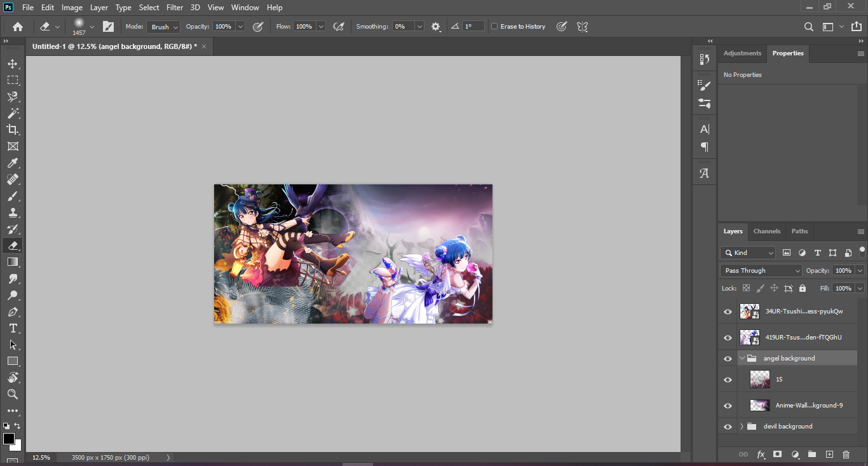Select the Rectangle shape tool

[x=12, y=361]
